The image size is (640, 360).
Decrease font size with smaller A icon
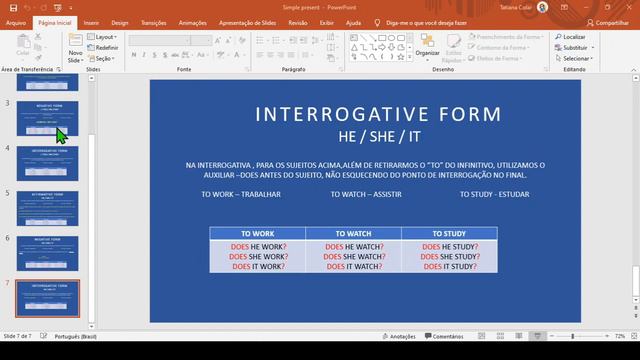[x=229, y=40]
